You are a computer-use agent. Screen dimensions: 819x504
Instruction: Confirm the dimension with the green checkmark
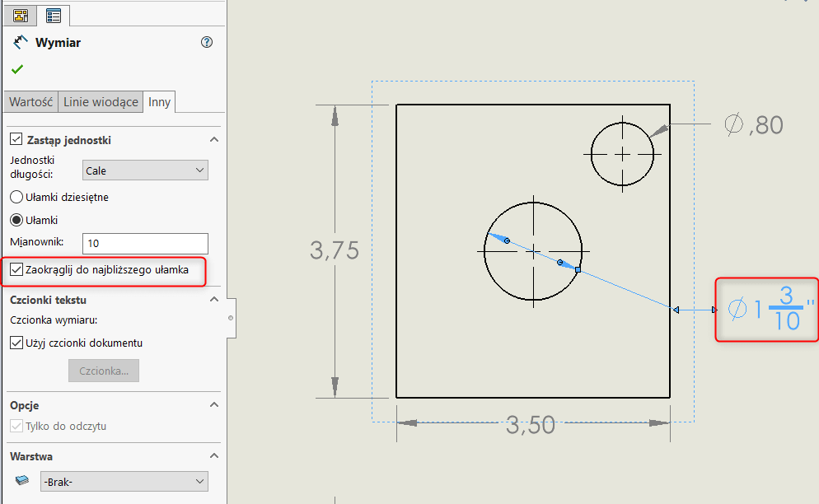coord(16,69)
